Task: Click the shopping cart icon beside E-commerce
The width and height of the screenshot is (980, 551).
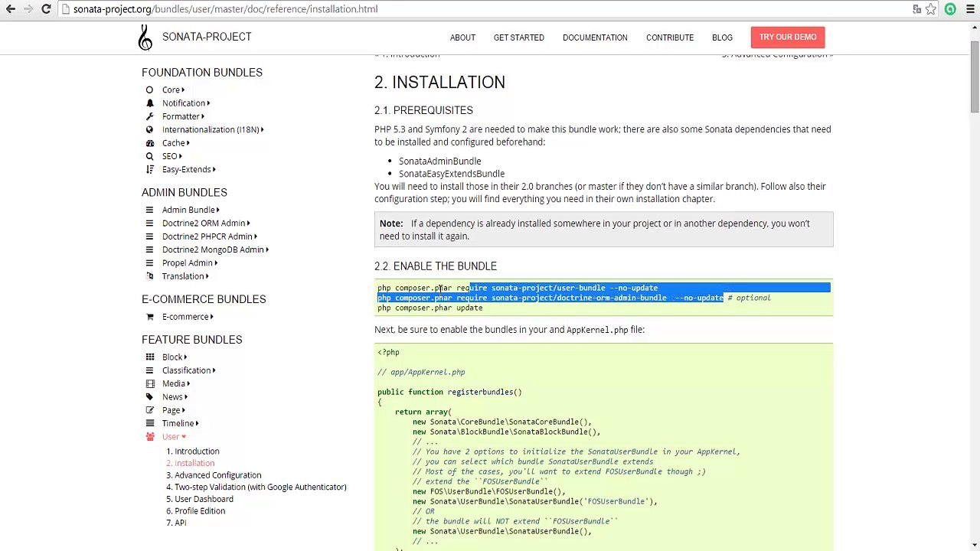Action: click(x=149, y=317)
